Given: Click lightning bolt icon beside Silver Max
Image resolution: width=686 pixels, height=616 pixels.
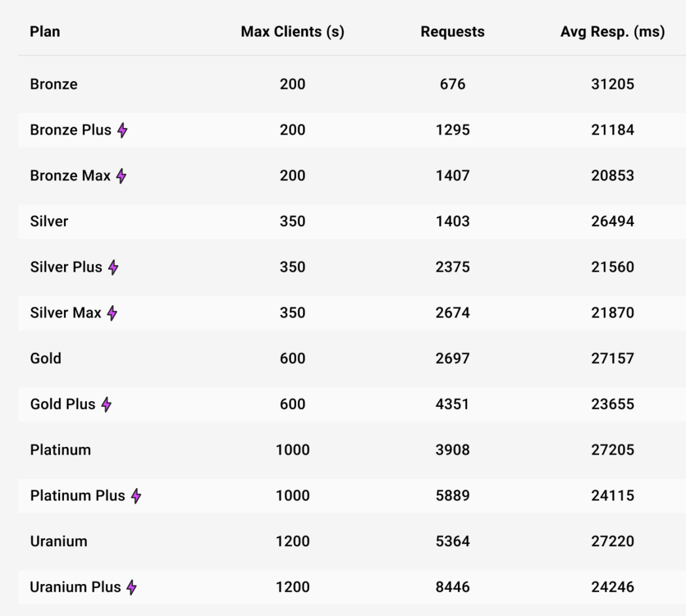Looking at the screenshot, I should point(112,313).
